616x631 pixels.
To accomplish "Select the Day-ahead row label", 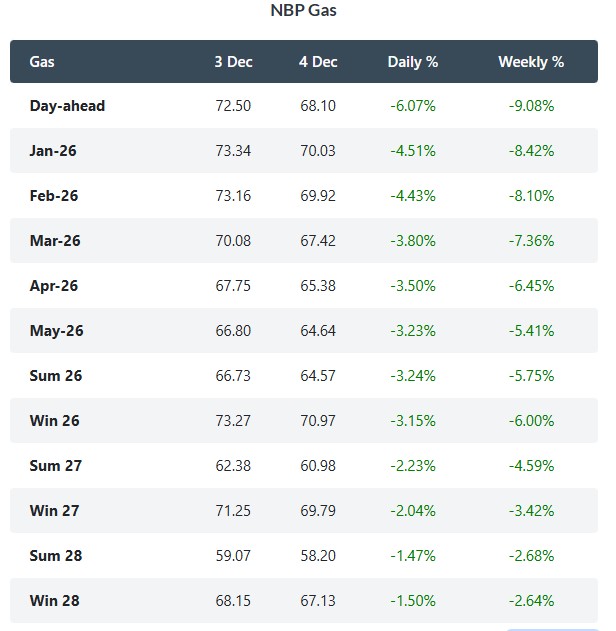I will coord(67,106).
